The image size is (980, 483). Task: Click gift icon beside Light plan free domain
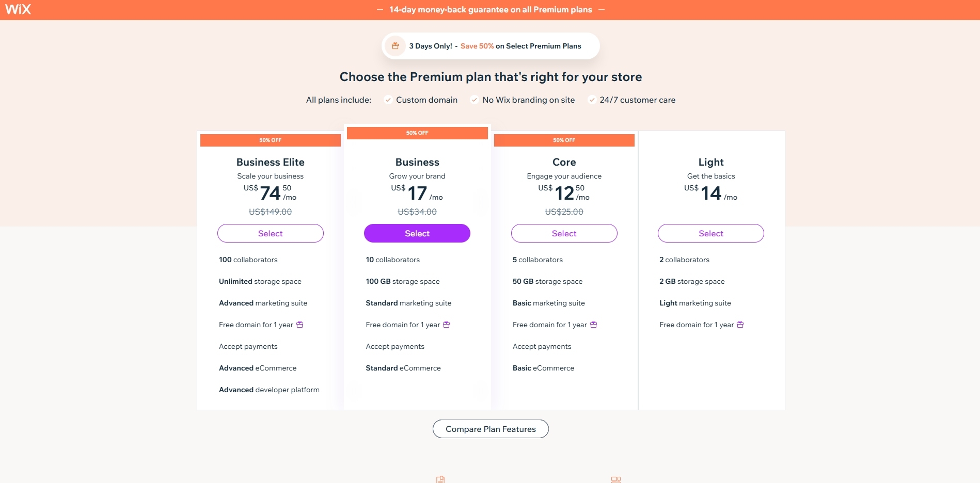pyautogui.click(x=740, y=325)
